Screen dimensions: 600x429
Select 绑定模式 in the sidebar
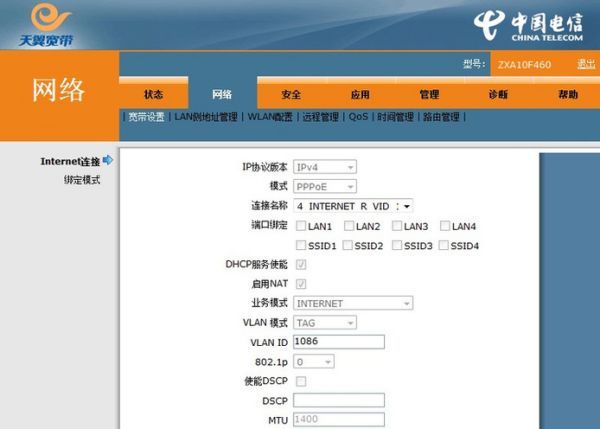(82, 180)
